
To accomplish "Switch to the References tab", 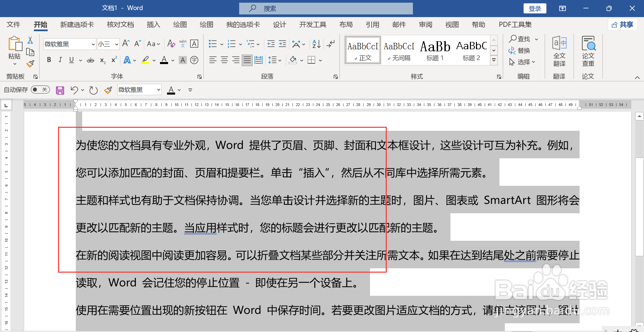I will tap(372, 24).
